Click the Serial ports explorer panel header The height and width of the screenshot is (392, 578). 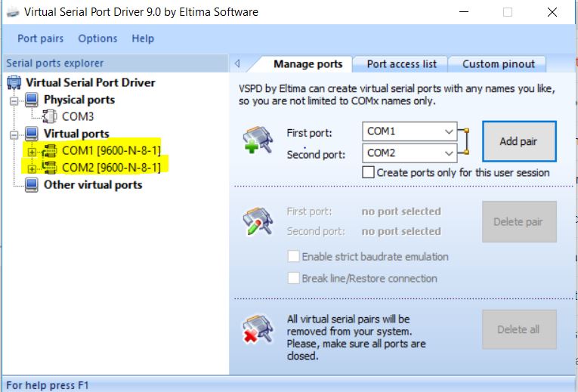(116, 63)
